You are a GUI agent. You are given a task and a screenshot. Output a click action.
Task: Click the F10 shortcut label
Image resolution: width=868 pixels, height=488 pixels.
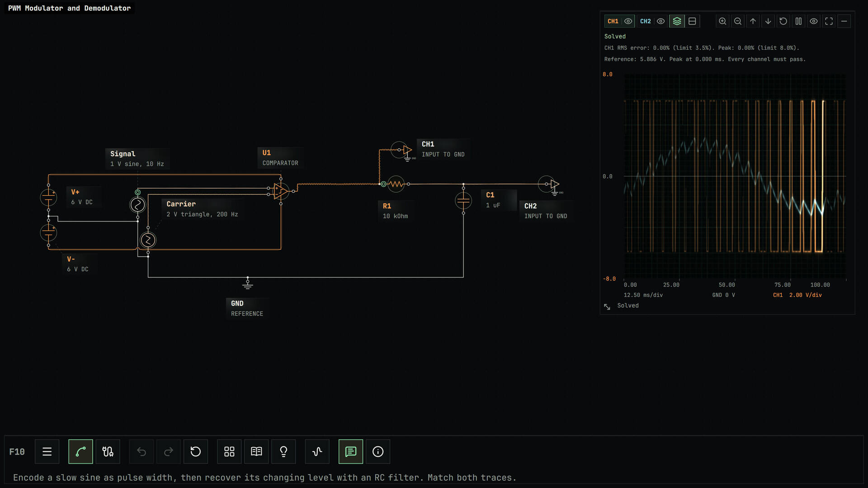tap(17, 451)
